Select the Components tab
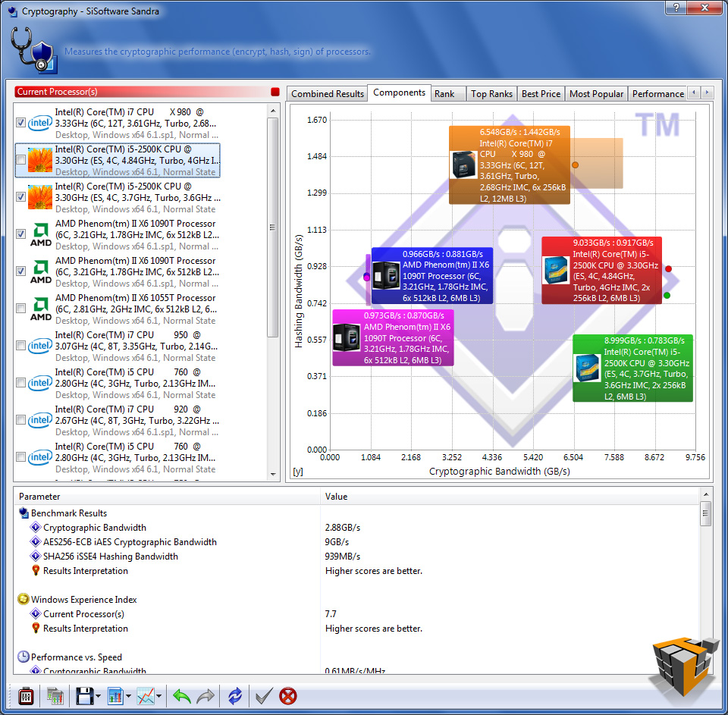The image size is (728, 715). tap(400, 93)
